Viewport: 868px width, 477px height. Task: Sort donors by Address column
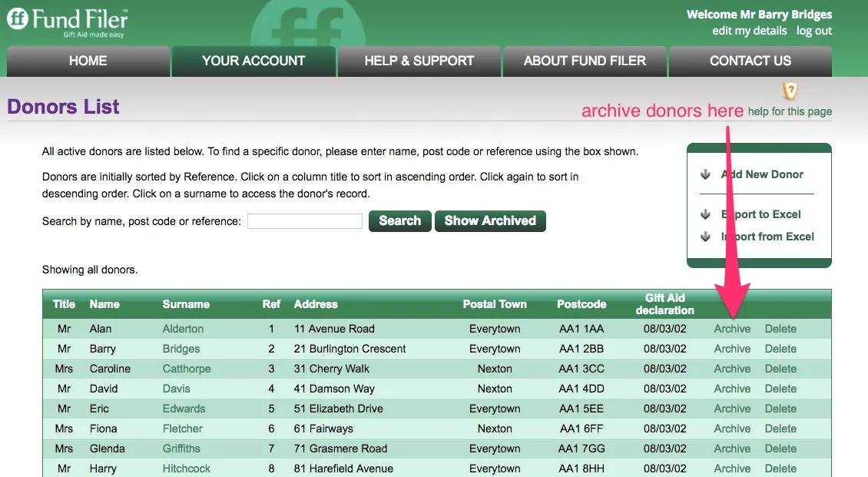click(x=316, y=304)
